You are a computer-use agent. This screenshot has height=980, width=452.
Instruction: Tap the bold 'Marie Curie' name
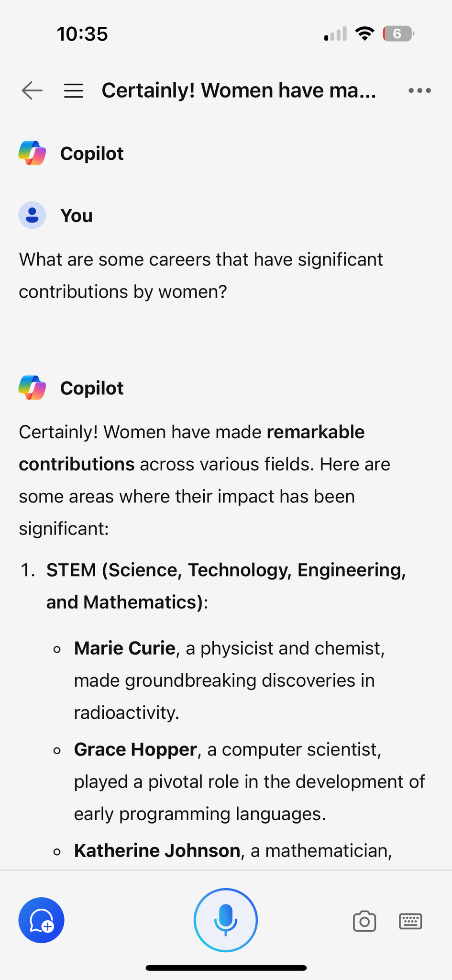[x=125, y=648]
